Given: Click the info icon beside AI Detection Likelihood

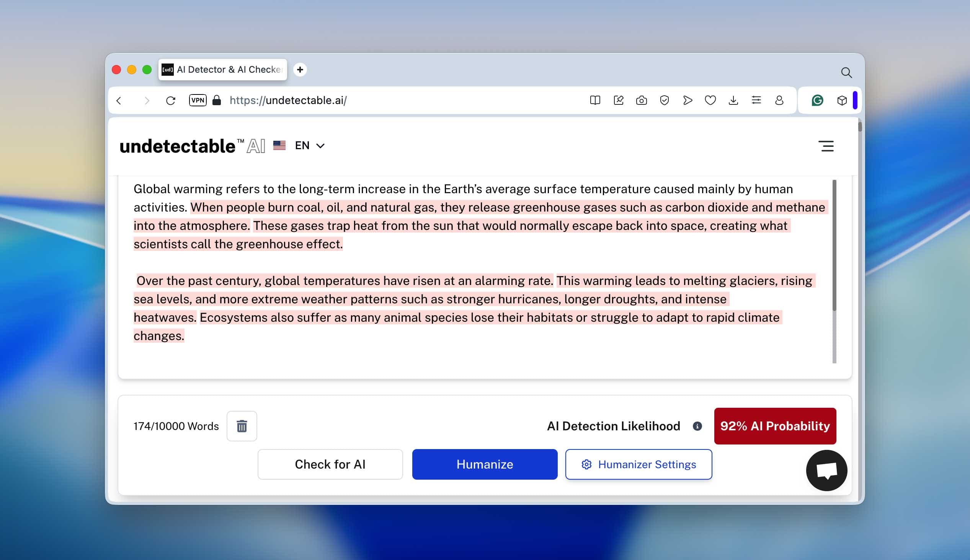Looking at the screenshot, I should 697,426.
